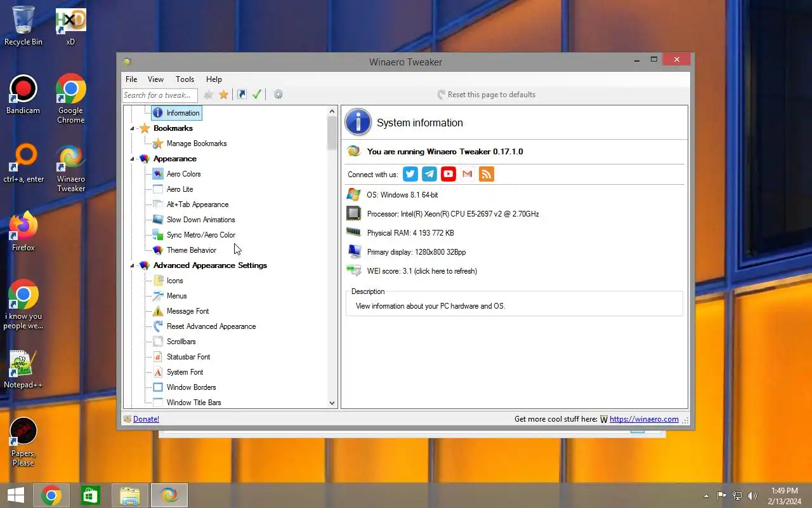Open Notepad++ desktop shortcut
The image size is (812, 508).
pos(23,370)
